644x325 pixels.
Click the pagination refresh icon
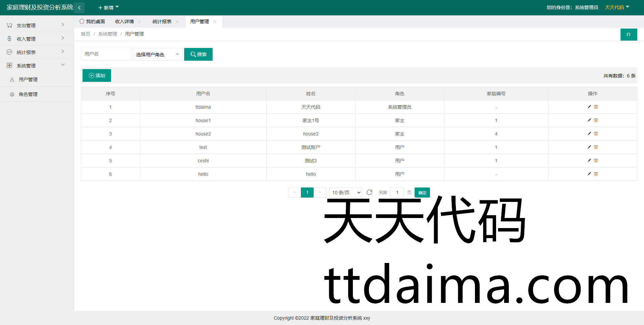[369, 192]
